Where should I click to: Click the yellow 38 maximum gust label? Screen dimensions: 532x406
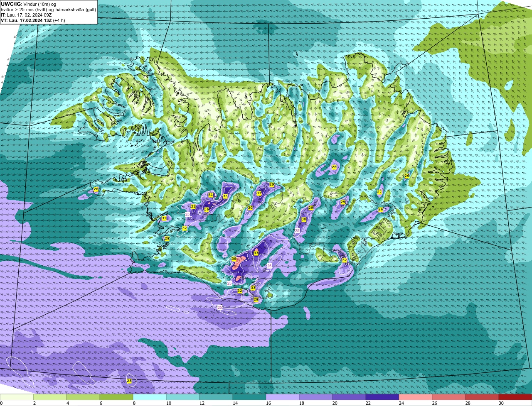[234, 259]
